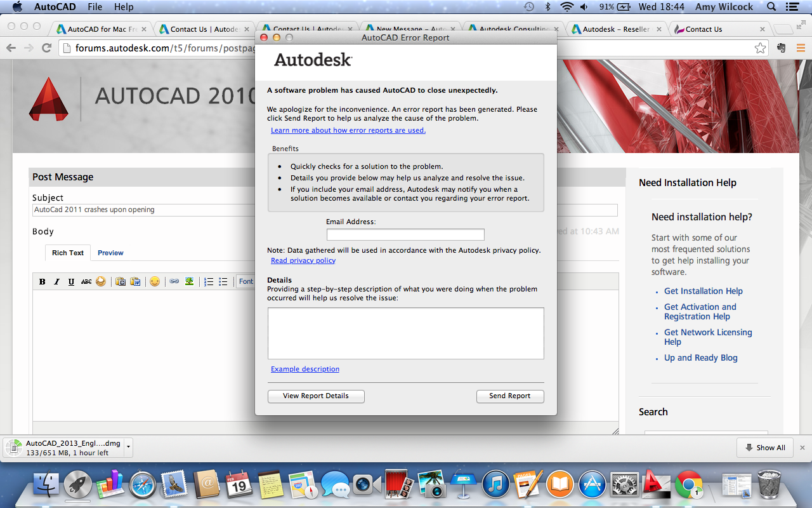Open Google Chrome from the dock
Screen dimensions: 812x508
tap(689, 485)
